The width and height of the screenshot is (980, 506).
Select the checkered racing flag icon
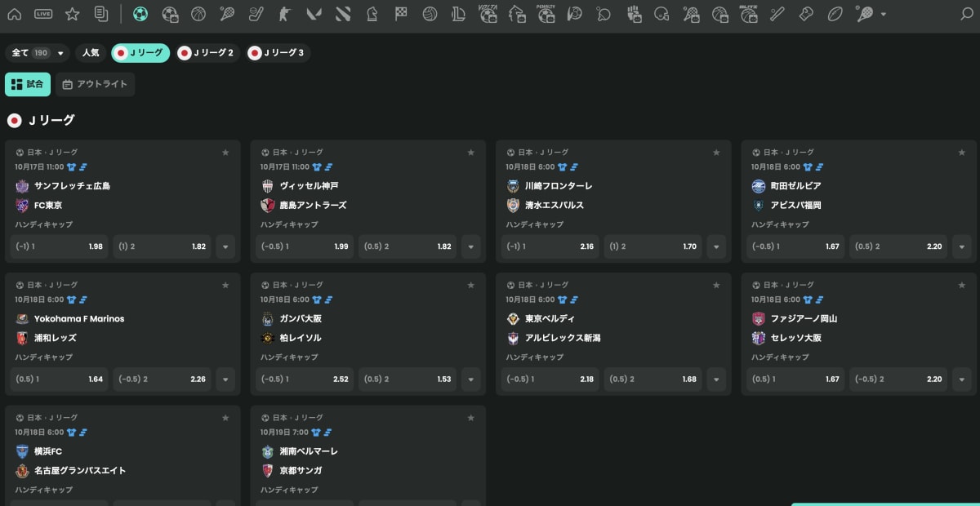tap(401, 14)
